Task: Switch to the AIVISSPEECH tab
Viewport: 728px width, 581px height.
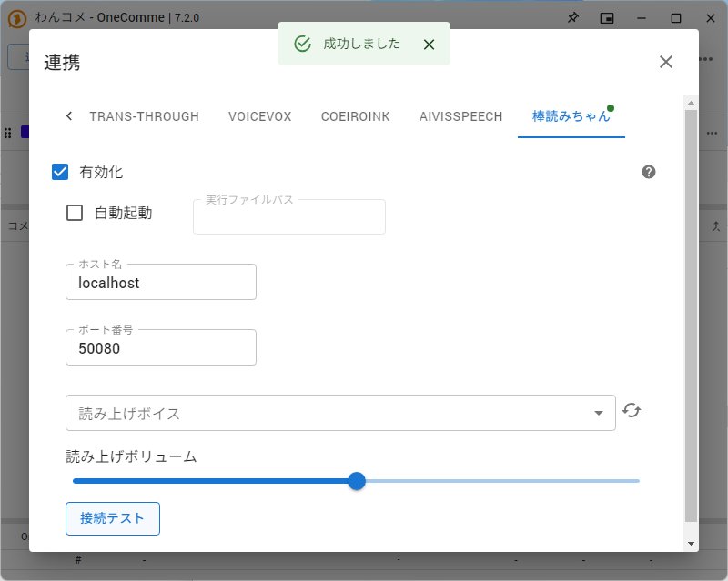Action: (x=460, y=116)
